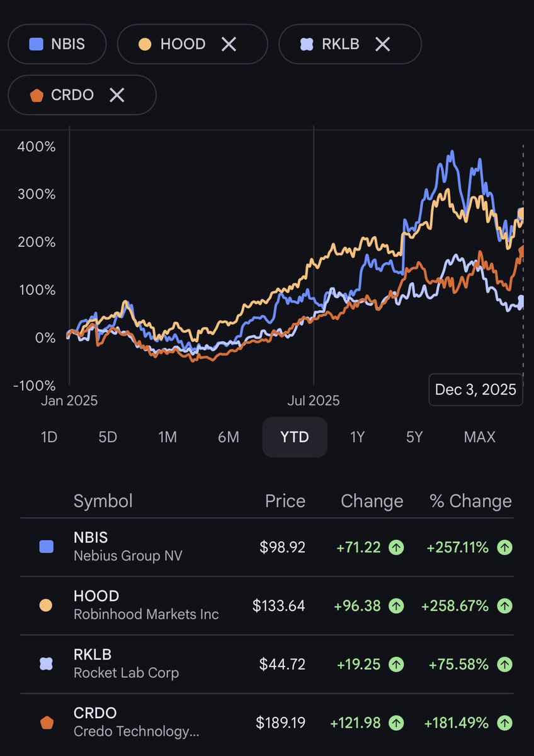
Task: Select the YTD range tab
Action: point(295,437)
